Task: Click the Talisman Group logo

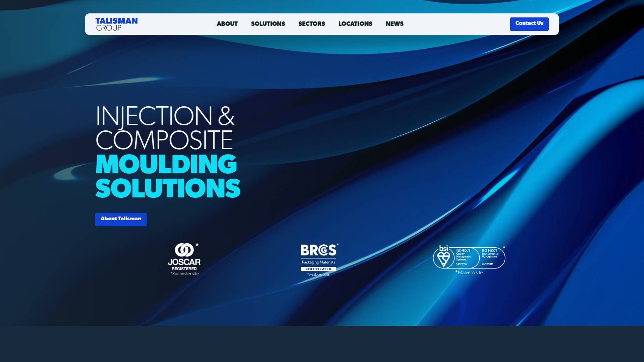Action: coord(116,23)
